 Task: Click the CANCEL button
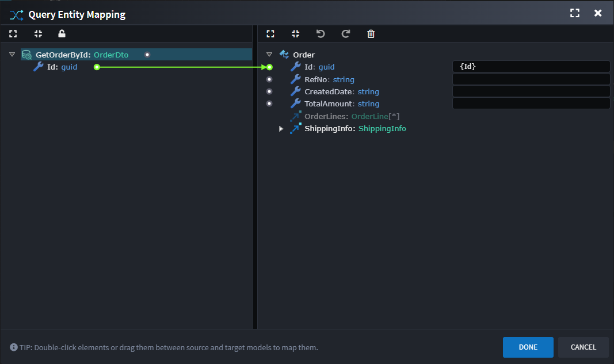(583, 347)
